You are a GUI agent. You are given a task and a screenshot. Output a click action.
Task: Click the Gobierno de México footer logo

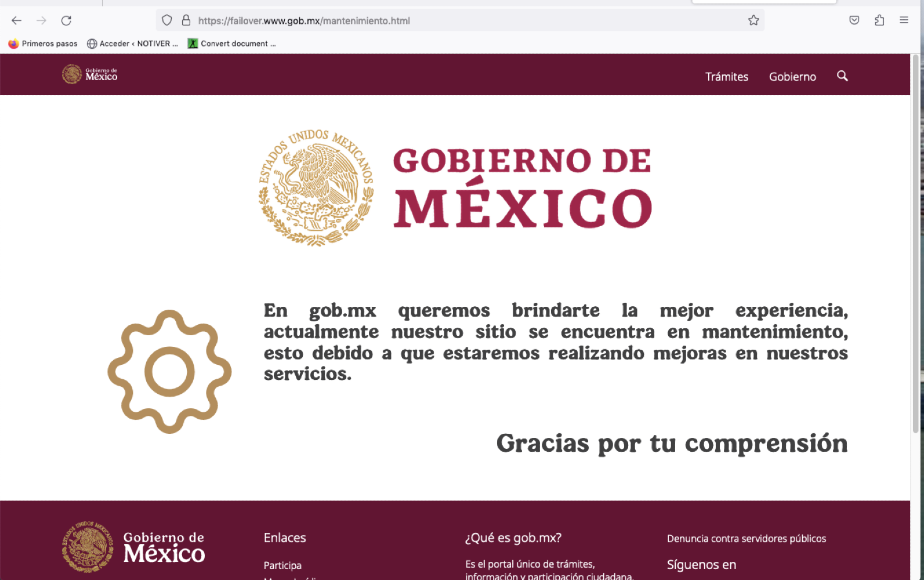point(133,547)
